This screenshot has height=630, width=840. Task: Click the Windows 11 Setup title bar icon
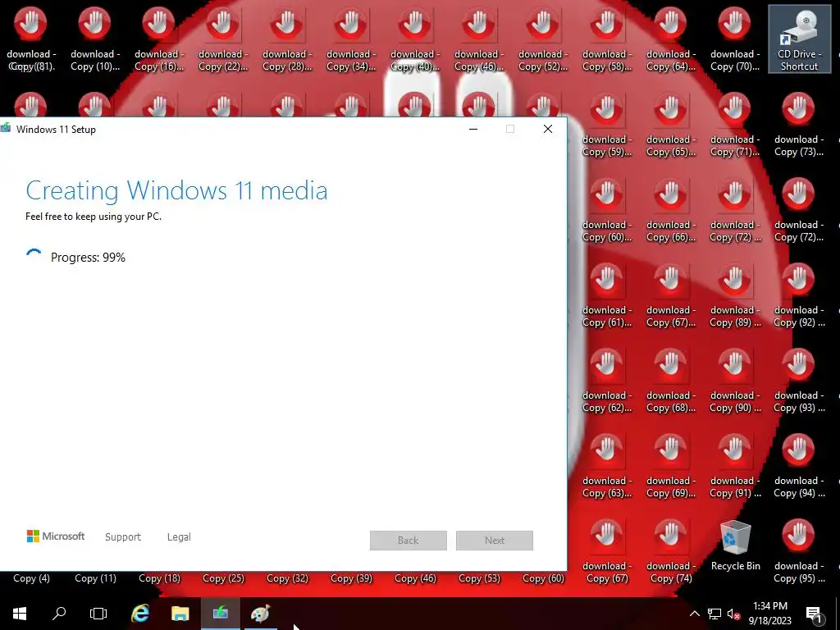(6, 129)
